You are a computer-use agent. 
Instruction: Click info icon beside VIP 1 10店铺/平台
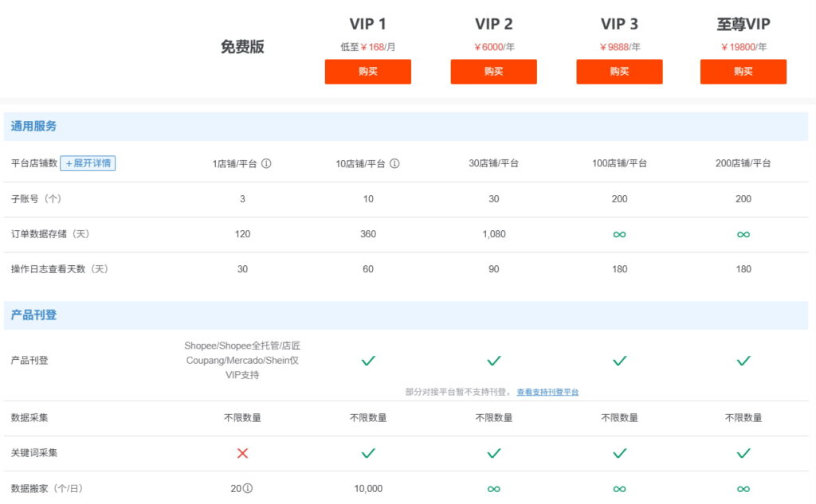point(394,163)
